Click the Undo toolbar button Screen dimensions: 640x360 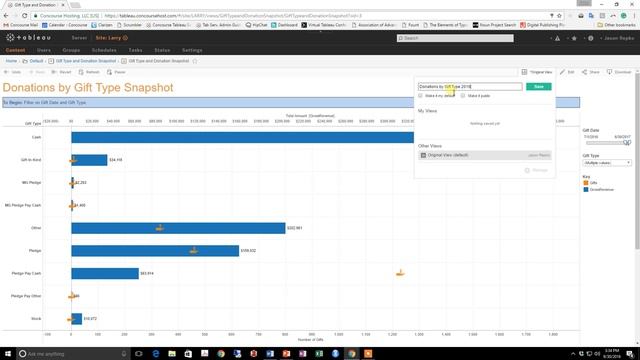(12, 72)
